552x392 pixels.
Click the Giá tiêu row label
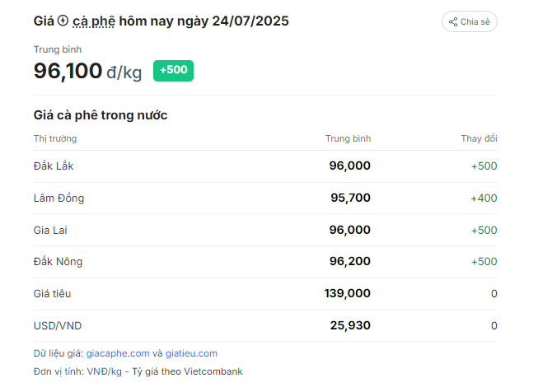52,294
